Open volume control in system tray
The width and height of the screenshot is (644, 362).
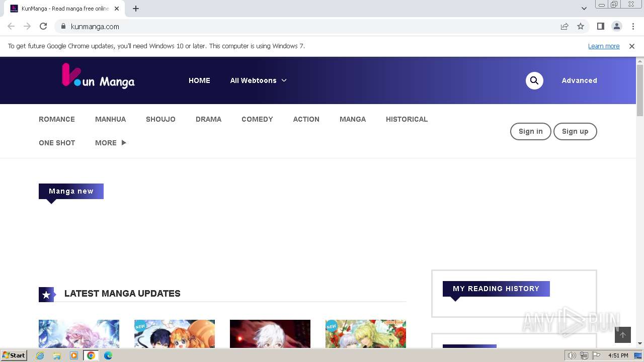pyautogui.click(x=572, y=355)
